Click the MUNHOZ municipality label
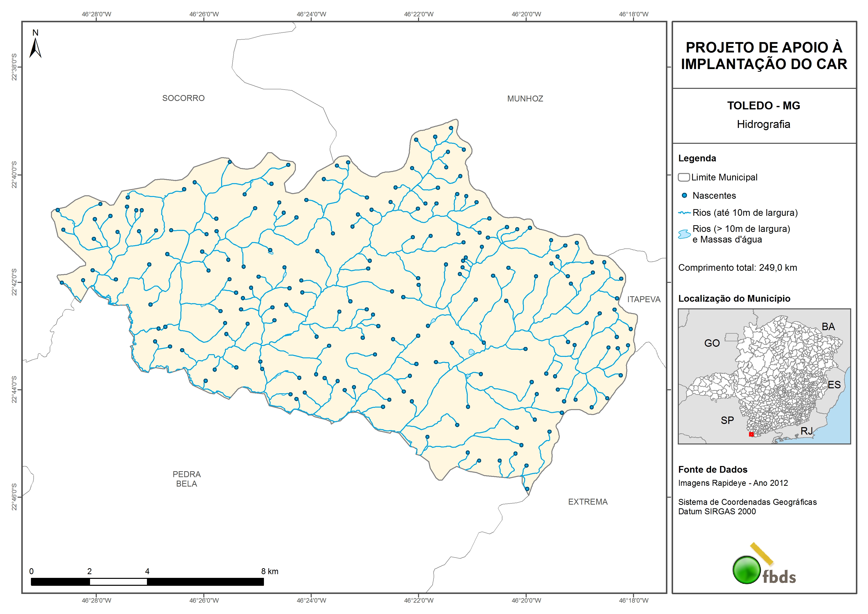Screen dimensions: 868x614 (x=525, y=99)
